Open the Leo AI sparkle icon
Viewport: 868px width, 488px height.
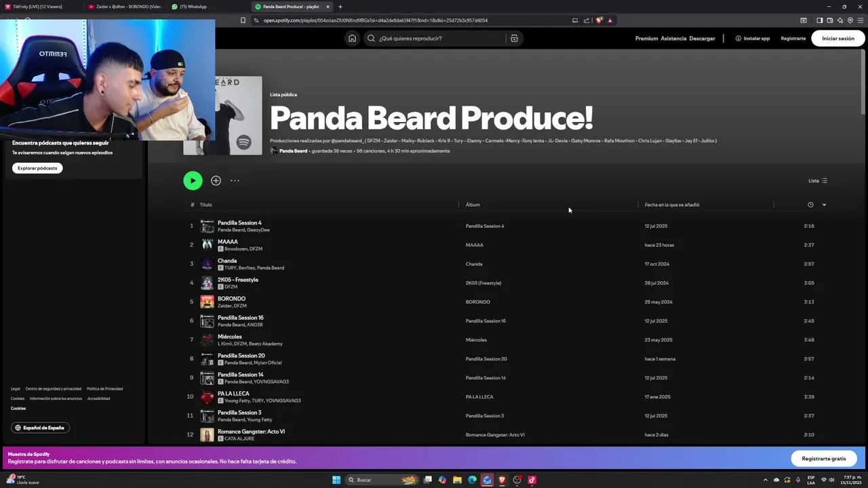(x=840, y=20)
